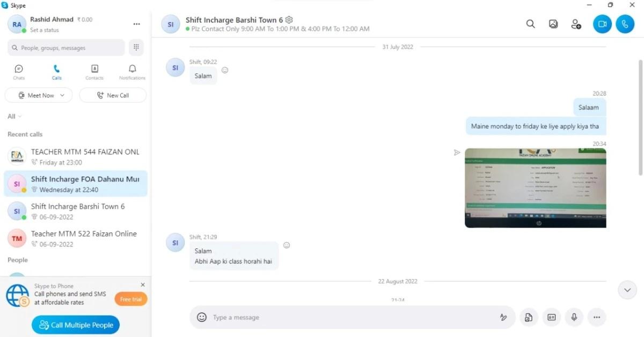Screen dimensions: 644x337
Task: Click the Free trial button
Action: (x=131, y=299)
